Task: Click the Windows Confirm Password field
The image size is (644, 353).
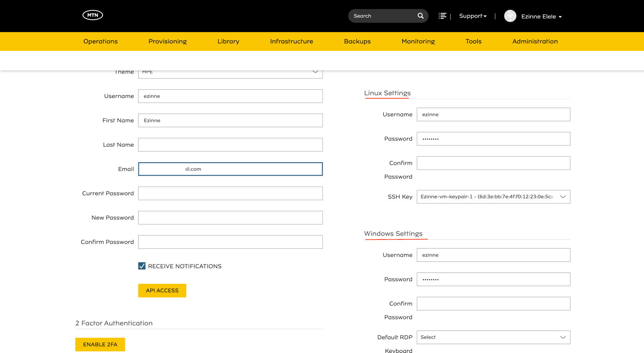Action: pos(493,303)
